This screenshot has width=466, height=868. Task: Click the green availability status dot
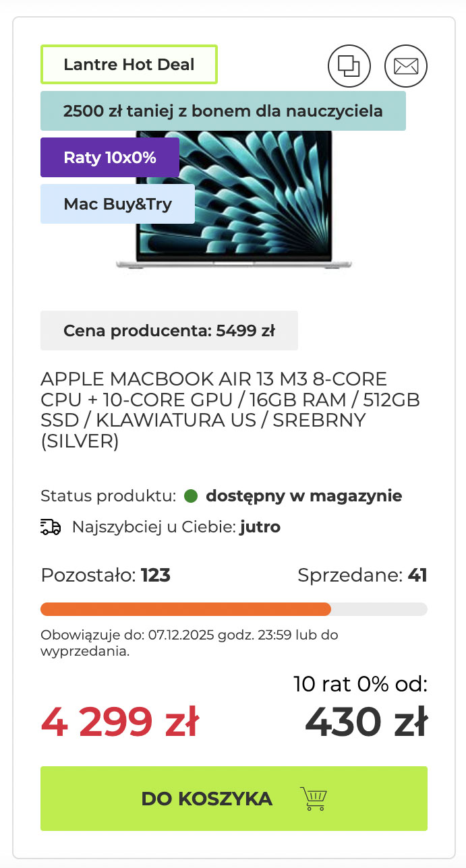point(191,497)
